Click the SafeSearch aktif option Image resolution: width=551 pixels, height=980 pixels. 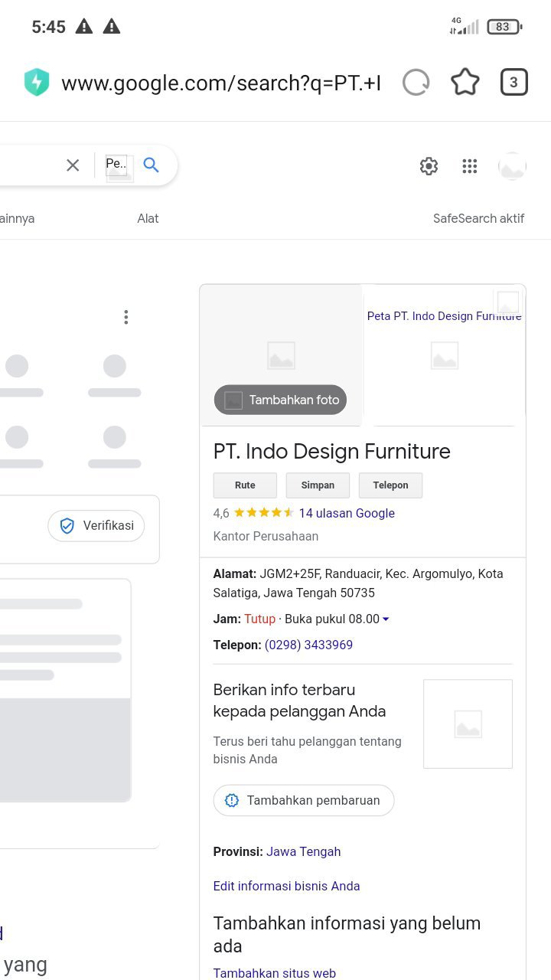478,218
